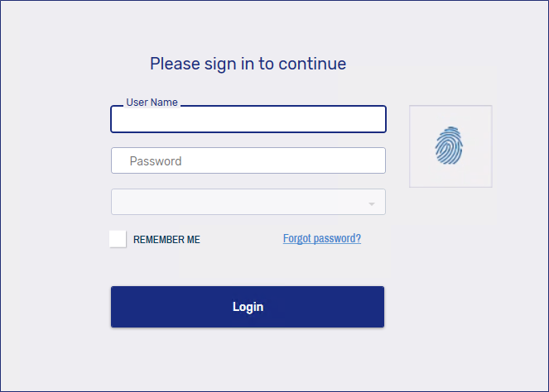This screenshot has height=392, width=549.
Task: Recover the account via Forgot password?
Action: pyautogui.click(x=322, y=238)
